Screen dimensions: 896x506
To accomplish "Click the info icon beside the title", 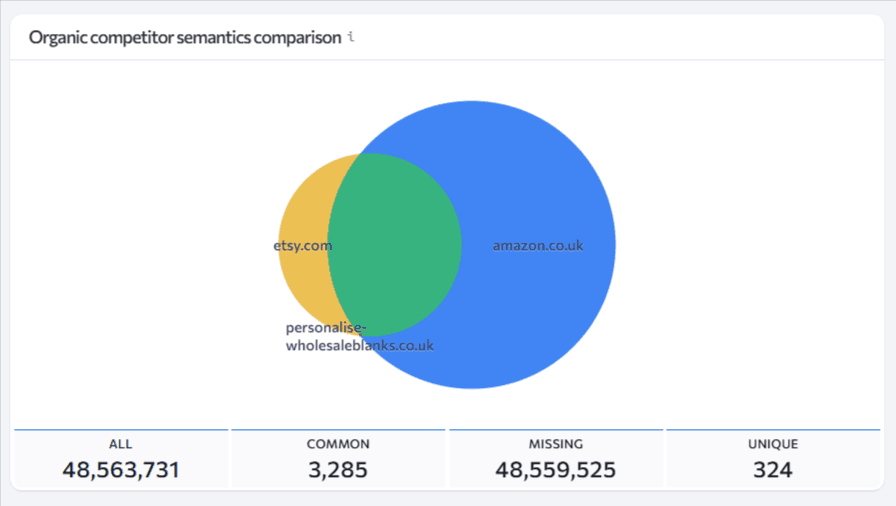I will [351, 37].
